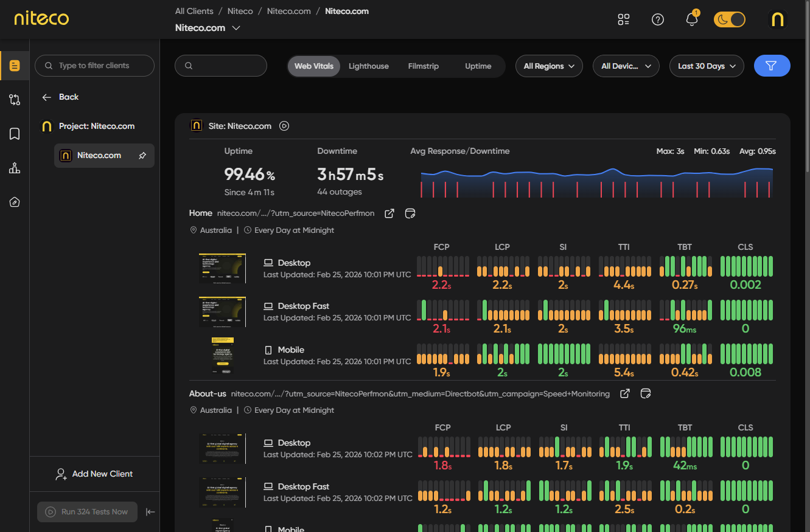810x532 pixels.
Task: Switch to the Filmstrip tab
Action: point(423,66)
